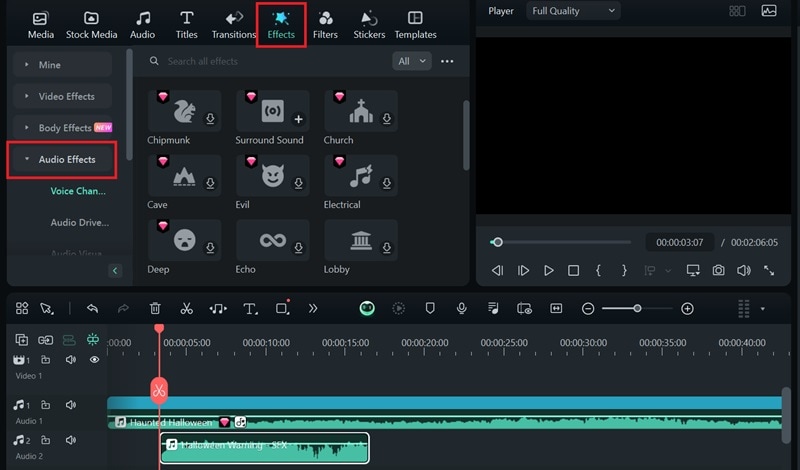Open the more options ellipsis menu

point(447,61)
